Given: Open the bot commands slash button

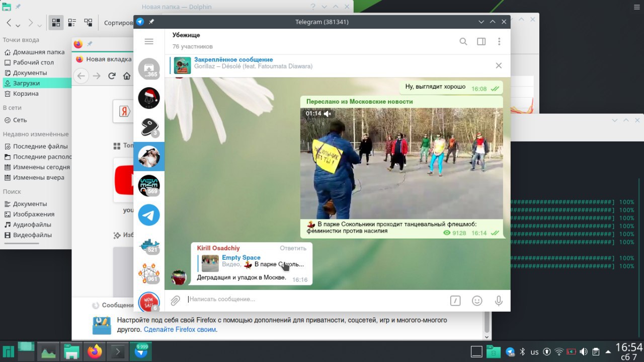Looking at the screenshot, I should click(x=455, y=301).
